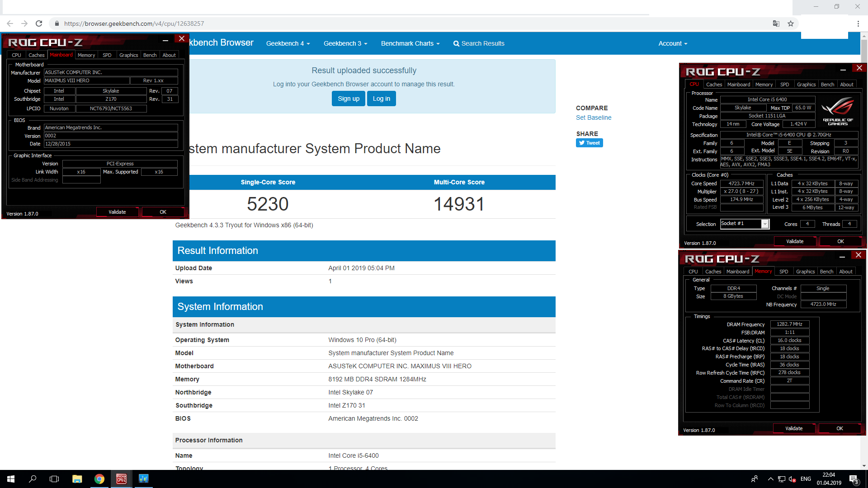The image size is (868, 488).
Task: Open Search Results in Geekbench navbar
Action: [479, 43]
